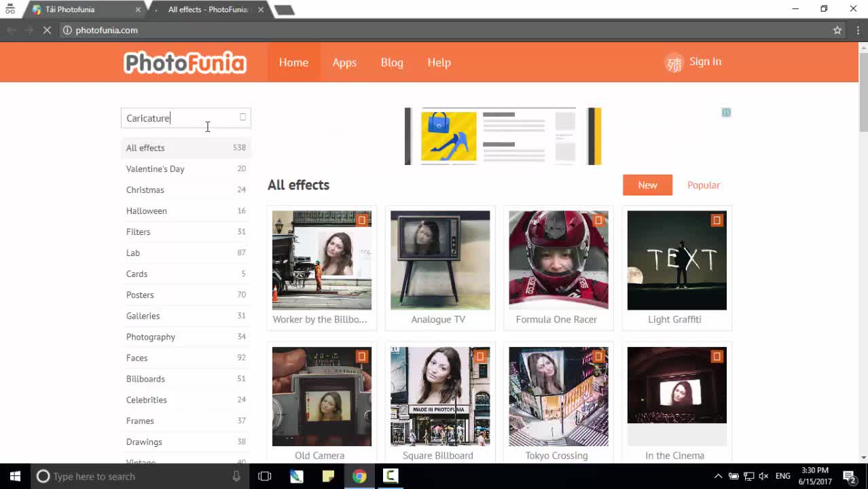Click badge icon on Formula One Racer thumbnail
The image size is (868, 489).
598,220
